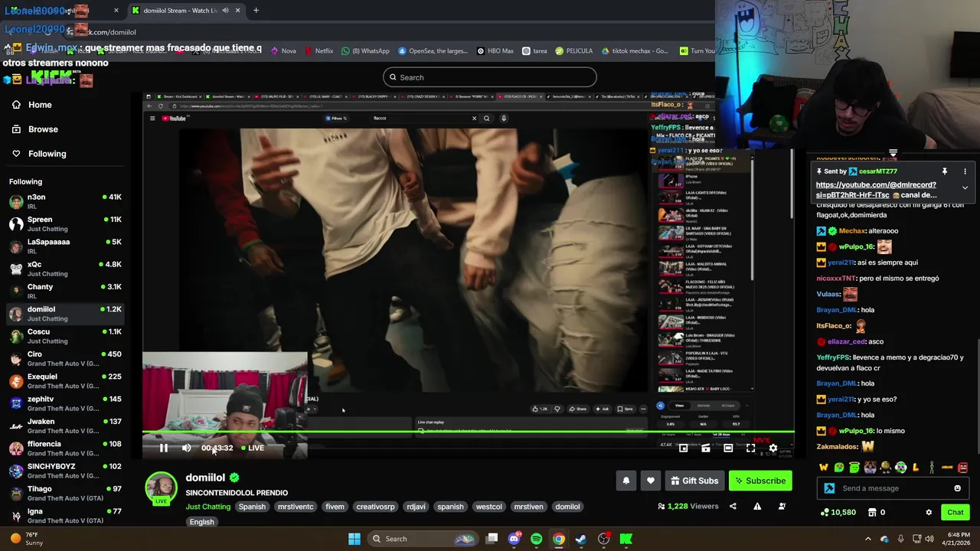Click the W emote in quick emotes

click(823, 468)
